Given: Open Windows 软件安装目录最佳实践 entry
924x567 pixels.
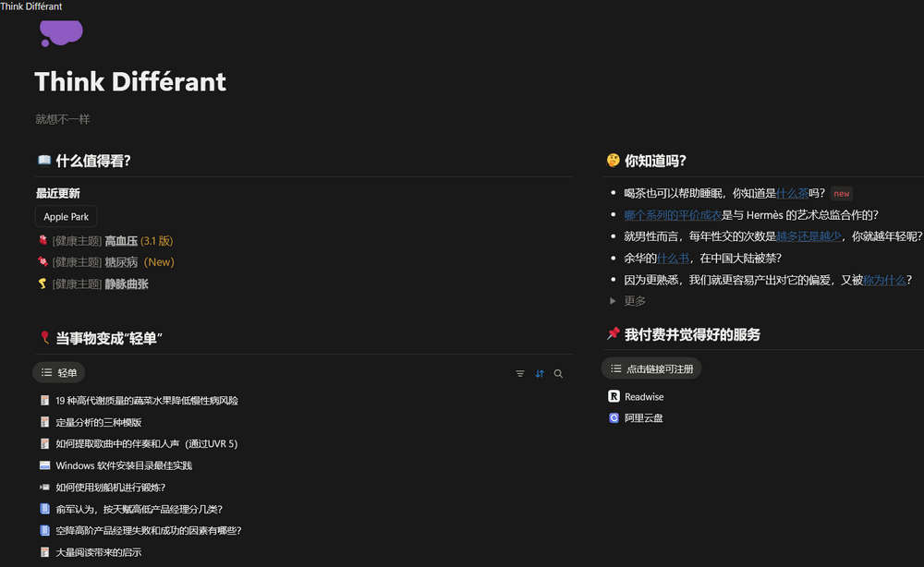Looking at the screenshot, I should [x=124, y=465].
